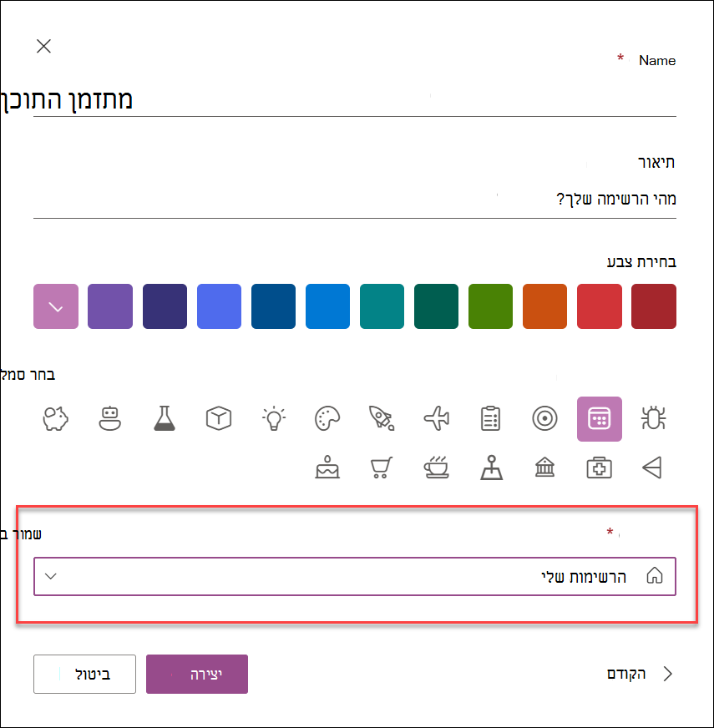Viewport: 714px width, 728px height.
Task: Open the 'שמור ב' location dropdown
Action: (x=355, y=576)
